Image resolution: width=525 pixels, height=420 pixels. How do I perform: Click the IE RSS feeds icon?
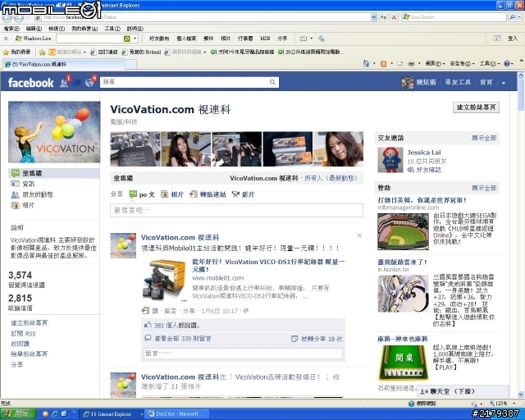[x=384, y=64]
